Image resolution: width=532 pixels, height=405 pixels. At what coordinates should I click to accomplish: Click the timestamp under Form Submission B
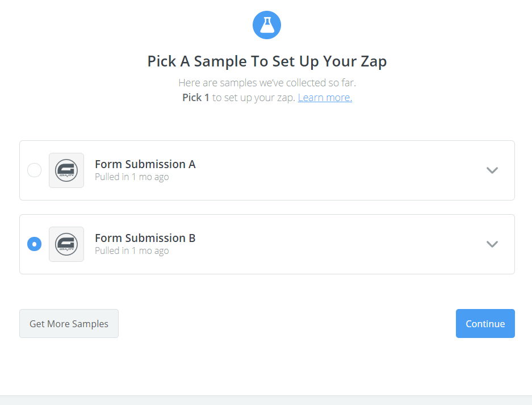(132, 251)
